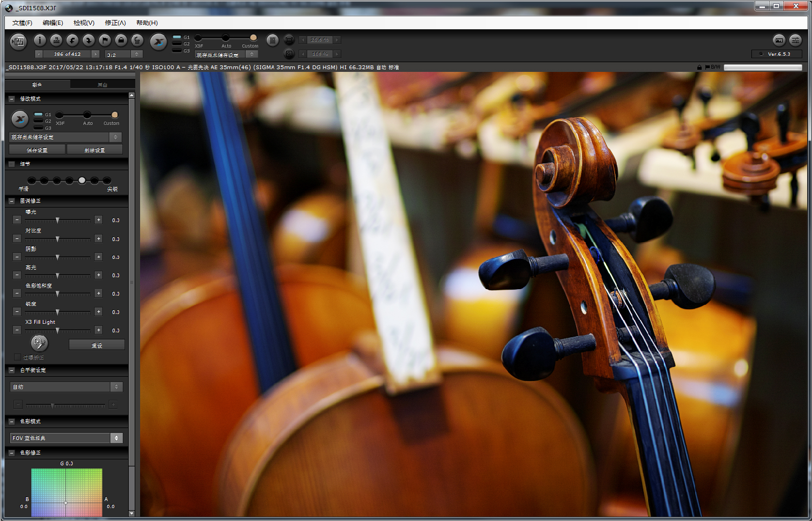
Task: Go to the previous image arrow
Action: (39, 54)
